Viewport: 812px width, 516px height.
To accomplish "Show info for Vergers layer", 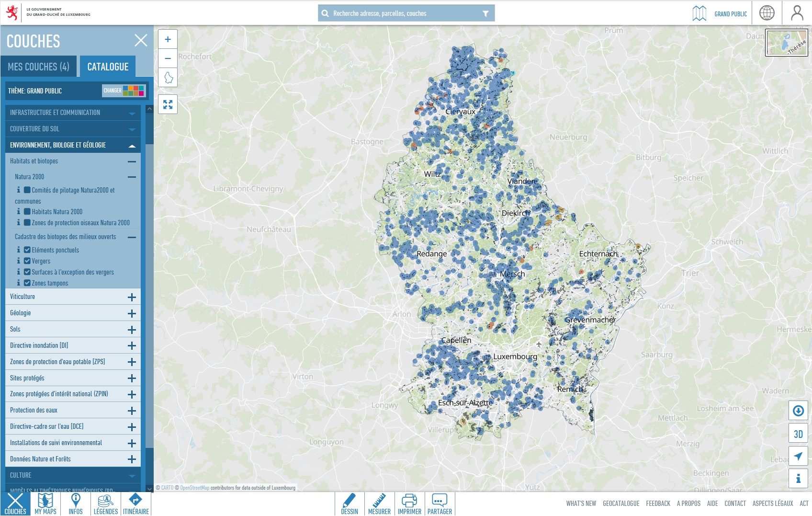I will click(x=18, y=261).
